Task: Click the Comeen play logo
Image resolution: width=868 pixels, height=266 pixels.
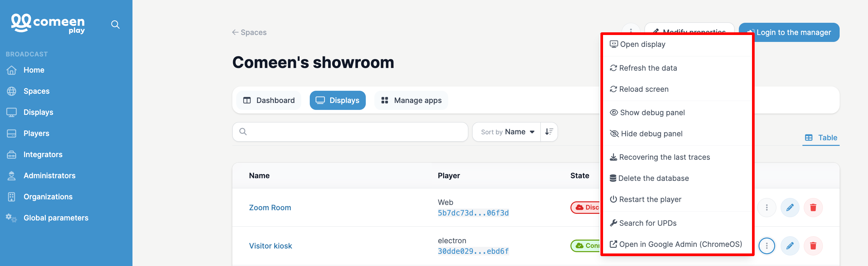Action: pyautogui.click(x=48, y=24)
